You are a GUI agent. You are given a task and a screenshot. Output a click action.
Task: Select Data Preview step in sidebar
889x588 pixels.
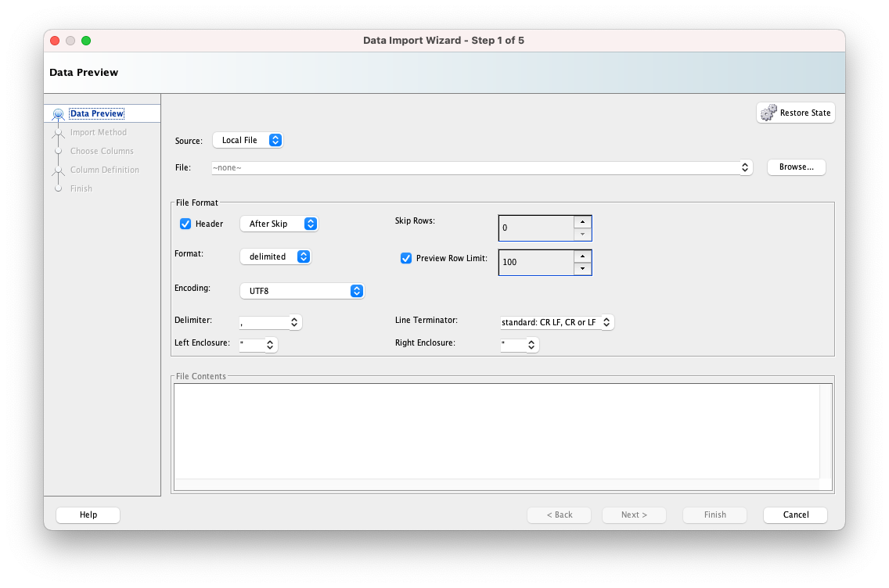pyautogui.click(x=97, y=113)
